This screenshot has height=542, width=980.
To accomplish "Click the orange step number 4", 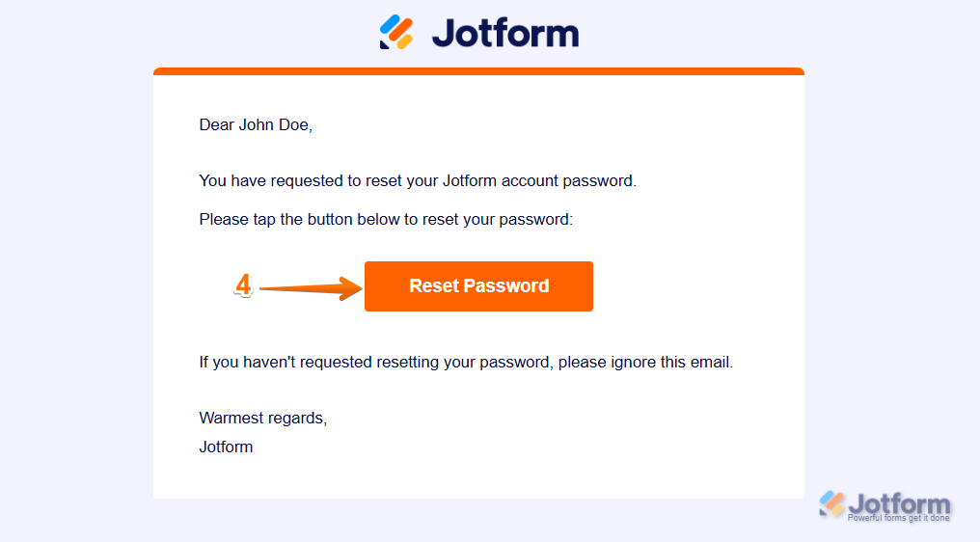I will [x=244, y=285].
